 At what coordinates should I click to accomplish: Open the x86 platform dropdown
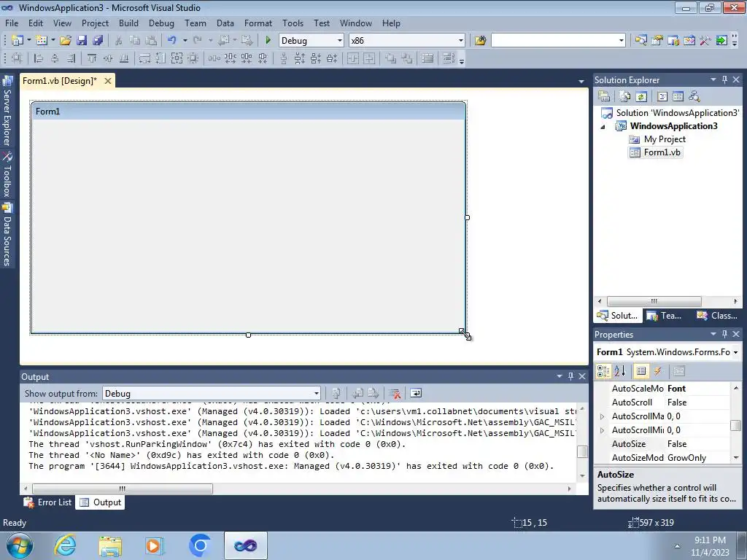pyautogui.click(x=461, y=41)
